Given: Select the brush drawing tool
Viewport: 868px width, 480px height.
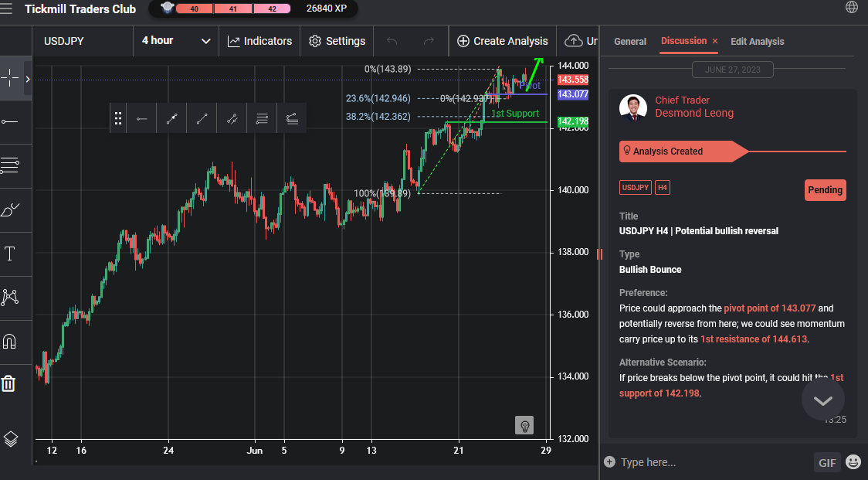Looking at the screenshot, I should tap(10, 210).
